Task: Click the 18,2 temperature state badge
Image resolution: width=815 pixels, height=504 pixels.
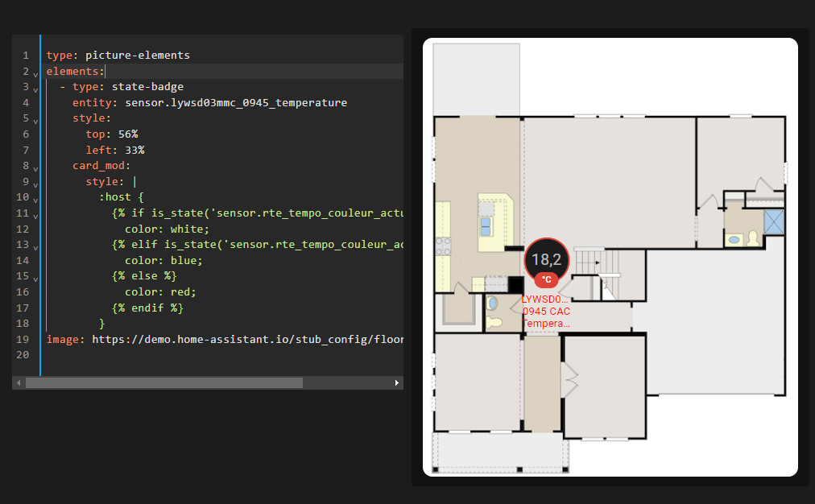Action: pos(546,260)
